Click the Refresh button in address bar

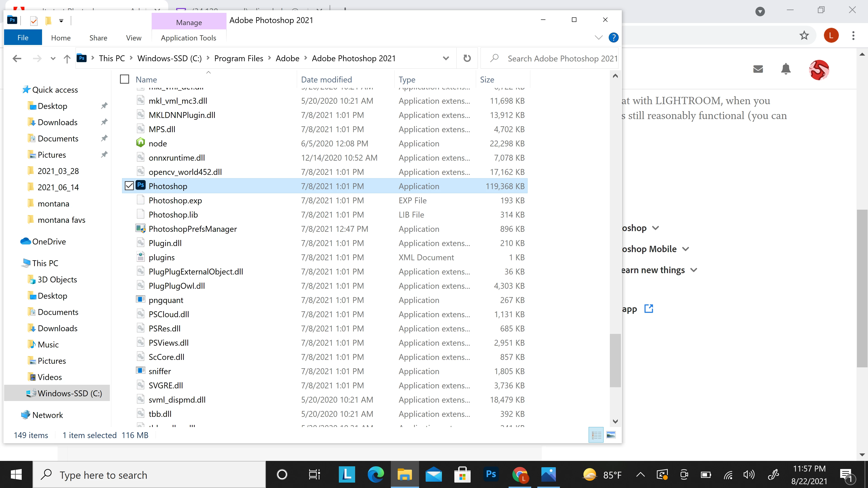point(467,58)
